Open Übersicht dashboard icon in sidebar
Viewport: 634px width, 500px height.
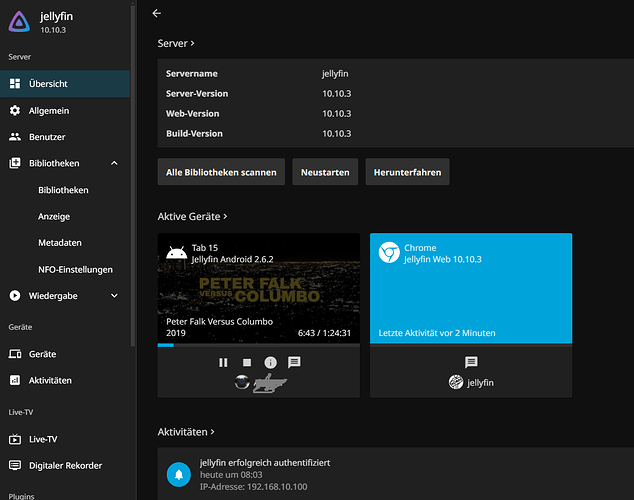click(15, 84)
